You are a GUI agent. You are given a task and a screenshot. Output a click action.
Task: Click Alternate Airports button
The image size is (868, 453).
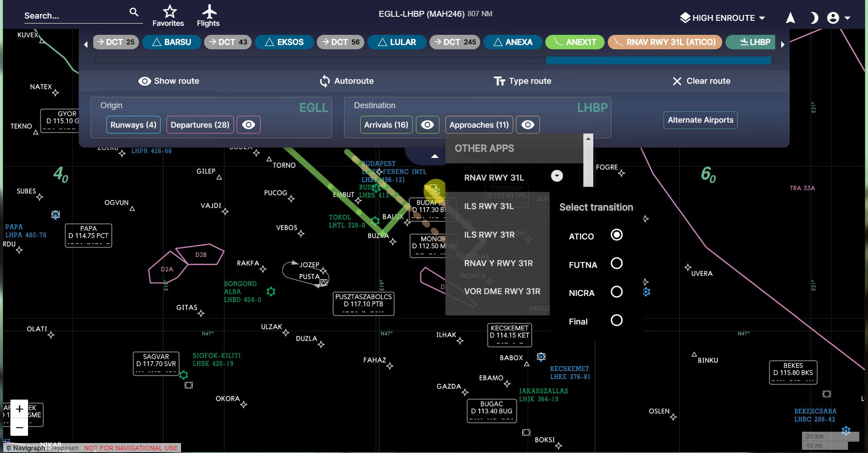point(701,120)
